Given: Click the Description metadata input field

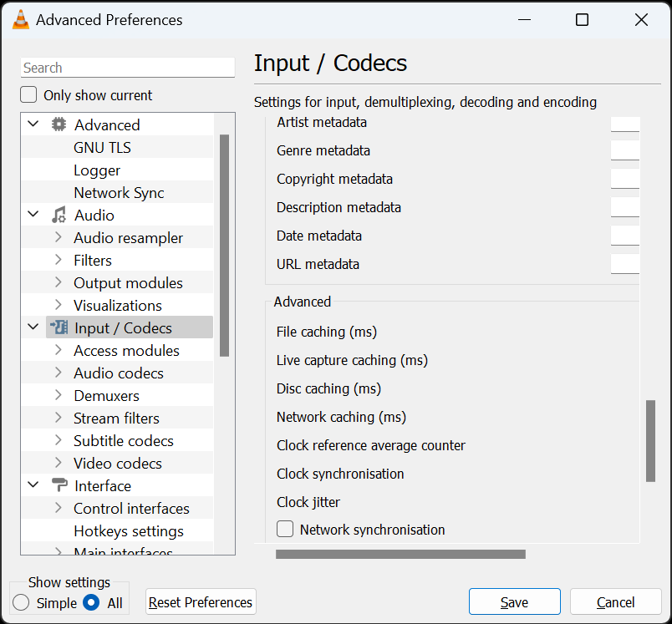Looking at the screenshot, I should point(625,207).
